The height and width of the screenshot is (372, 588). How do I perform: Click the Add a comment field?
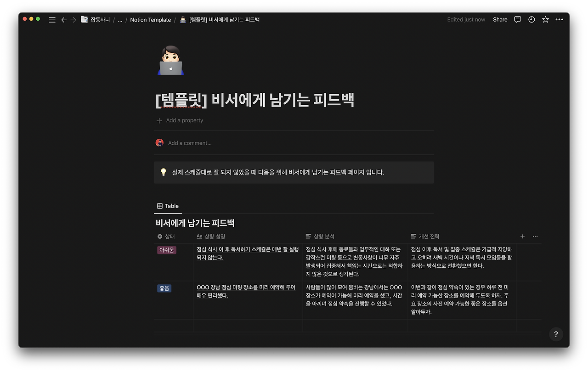pos(190,143)
